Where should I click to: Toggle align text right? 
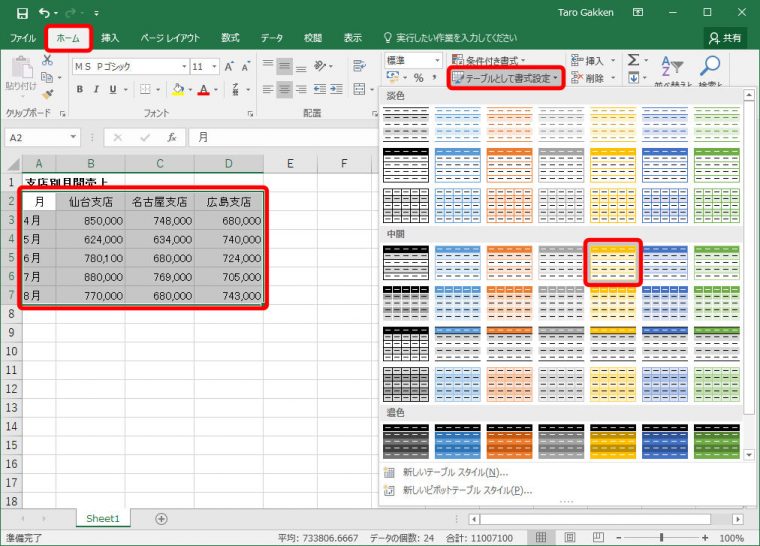click(x=301, y=89)
